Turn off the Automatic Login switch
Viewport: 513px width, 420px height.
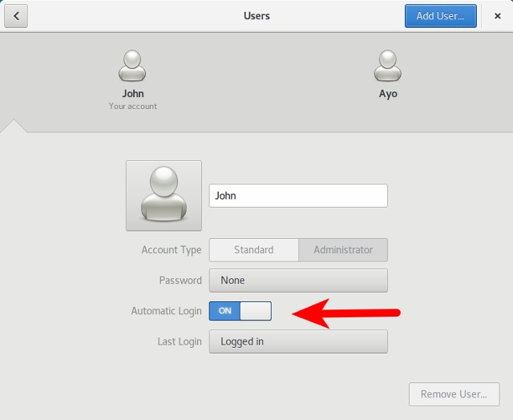[240, 311]
